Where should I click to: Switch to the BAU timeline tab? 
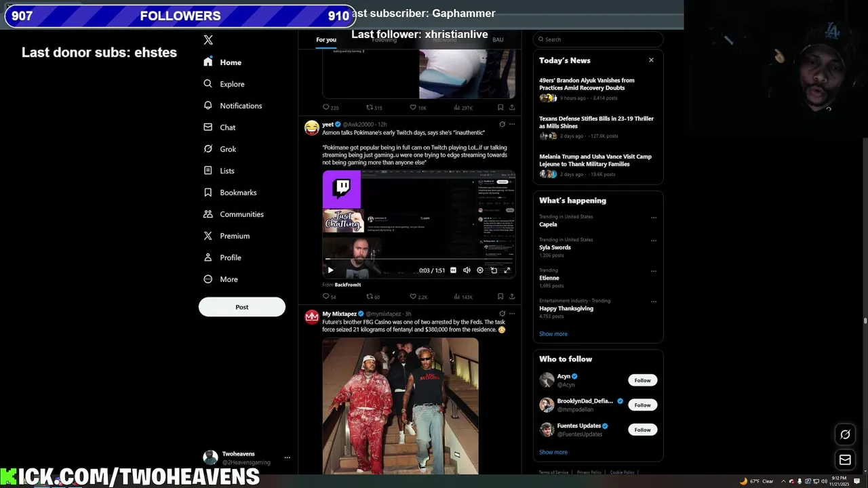point(498,40)
